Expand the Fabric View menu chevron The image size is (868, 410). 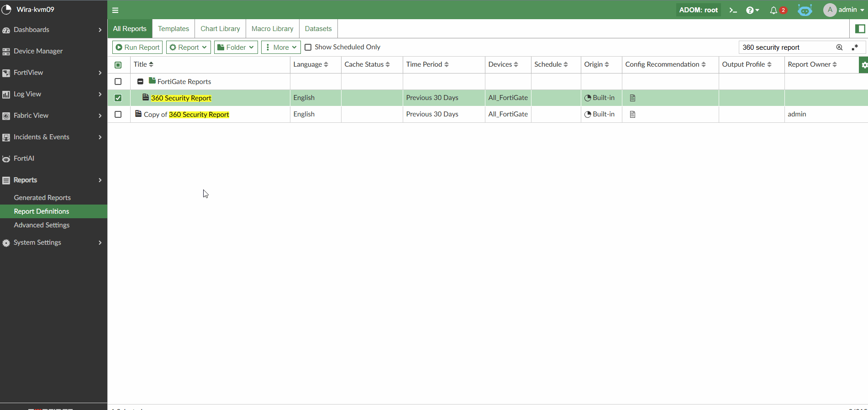pos(100,116)
